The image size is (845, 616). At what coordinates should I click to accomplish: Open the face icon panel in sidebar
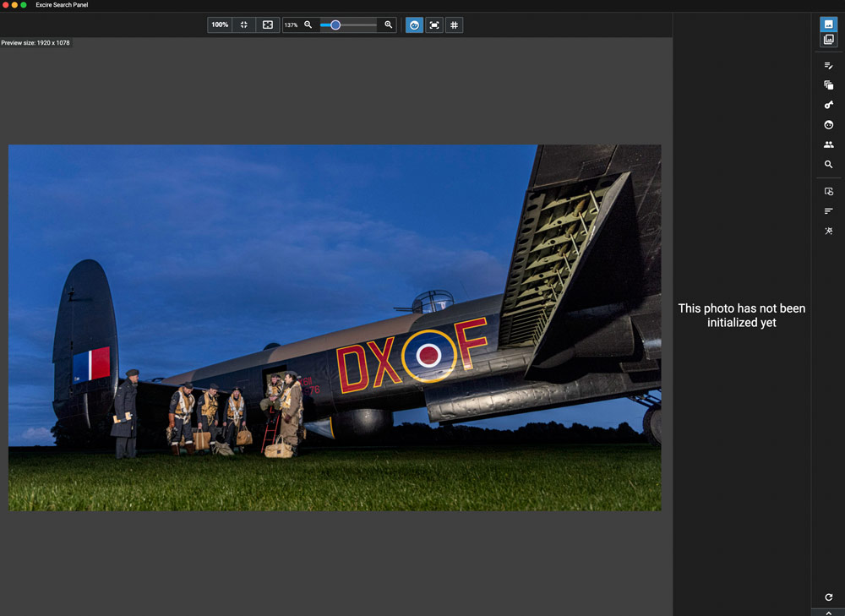[x=829, y=125]
